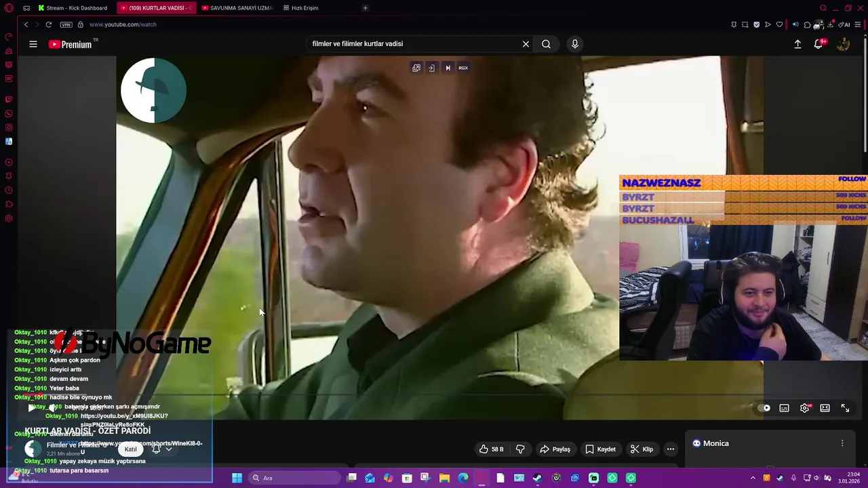Clear the YouTube search box text

pyautogui.click(x=526, y=44)
